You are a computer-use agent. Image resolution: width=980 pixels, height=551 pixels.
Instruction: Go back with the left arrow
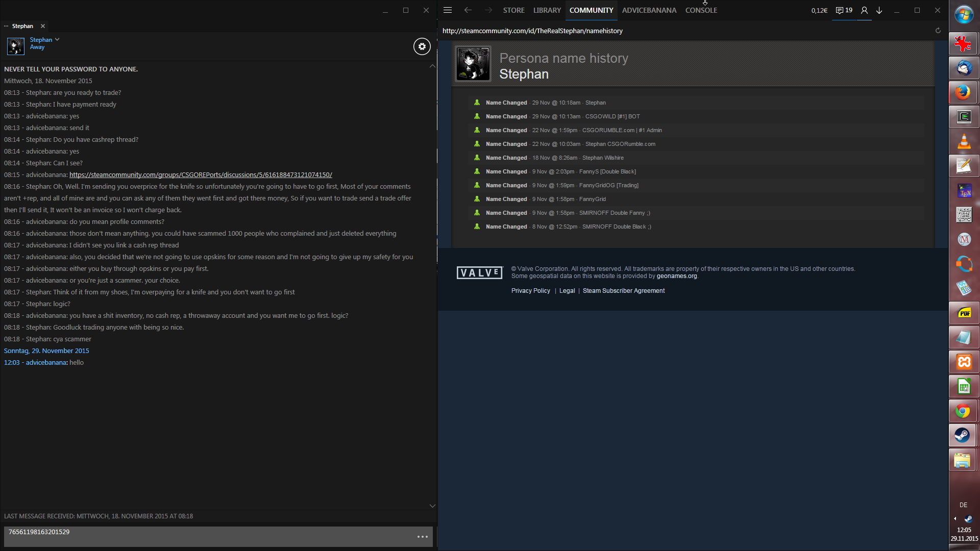pos(468,10)
